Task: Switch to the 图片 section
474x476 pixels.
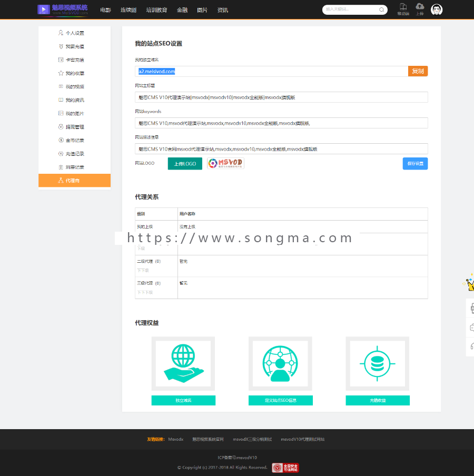Action: click(x=202, y=10)
